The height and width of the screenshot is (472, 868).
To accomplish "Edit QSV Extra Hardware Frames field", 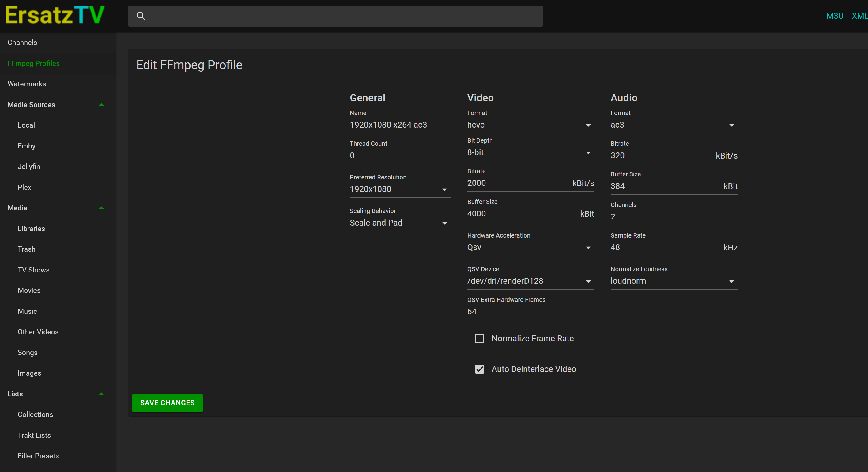I will 530,312.
